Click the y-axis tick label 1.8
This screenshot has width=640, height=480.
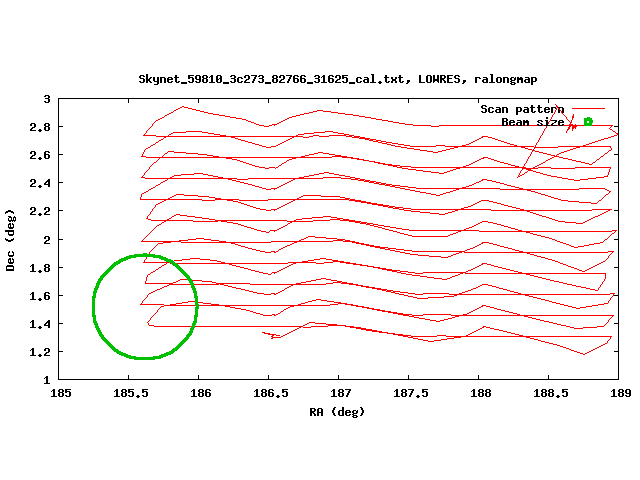[x=40, y=268]
